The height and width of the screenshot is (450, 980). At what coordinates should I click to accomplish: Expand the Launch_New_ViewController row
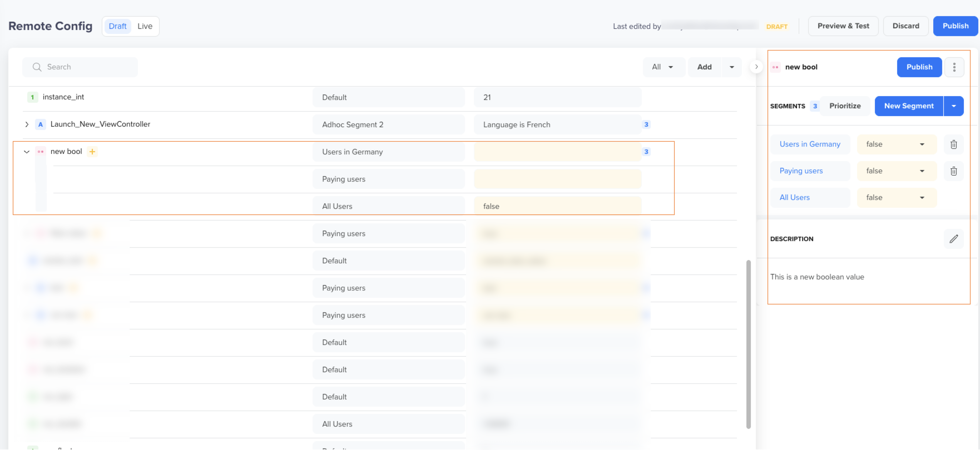(x=27, y=124)
